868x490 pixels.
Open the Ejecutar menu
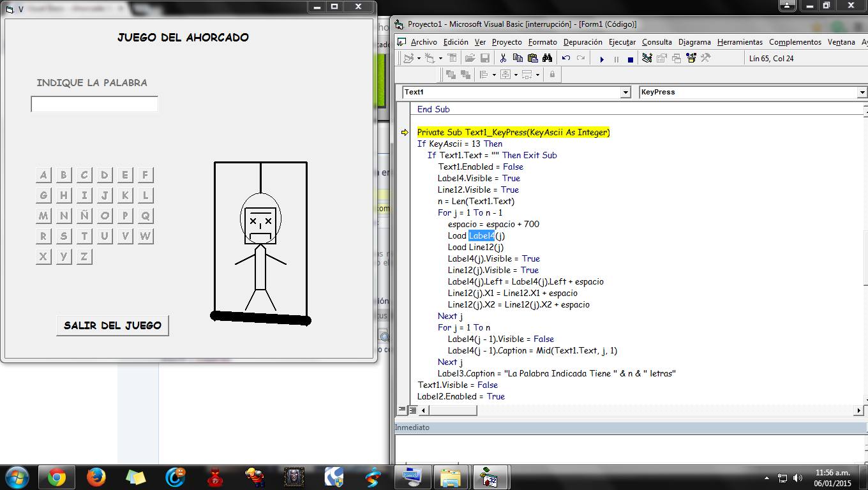(x=622, y=42)
